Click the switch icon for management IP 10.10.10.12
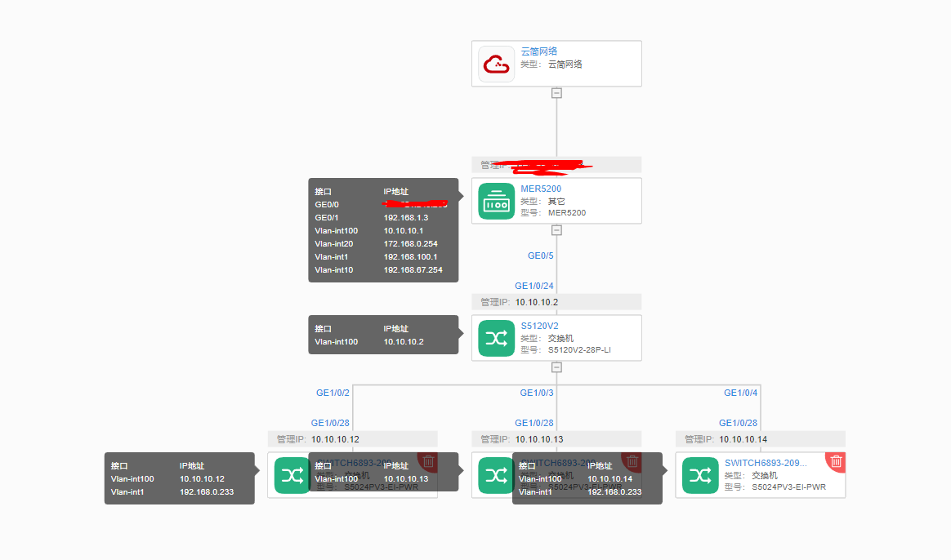This screenshot has width=951, height=560. pyautogui.click(x=292, y=476)
